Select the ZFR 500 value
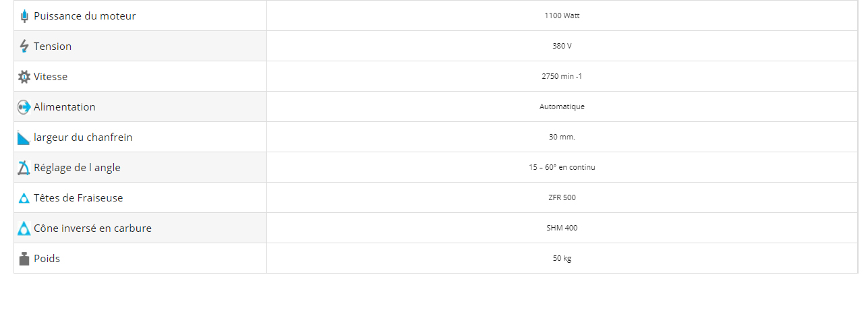This screenshot has height=312, width=868. point(562,197)
